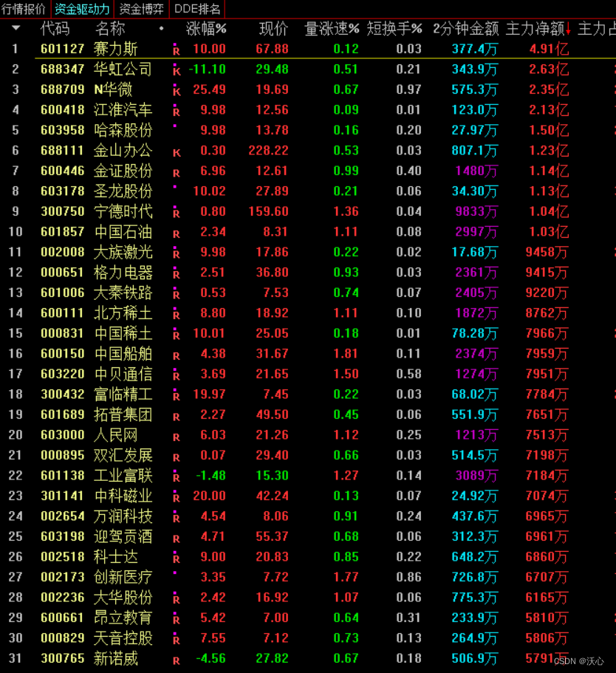Click the R marker beside 科士达

tap(176, 558)
